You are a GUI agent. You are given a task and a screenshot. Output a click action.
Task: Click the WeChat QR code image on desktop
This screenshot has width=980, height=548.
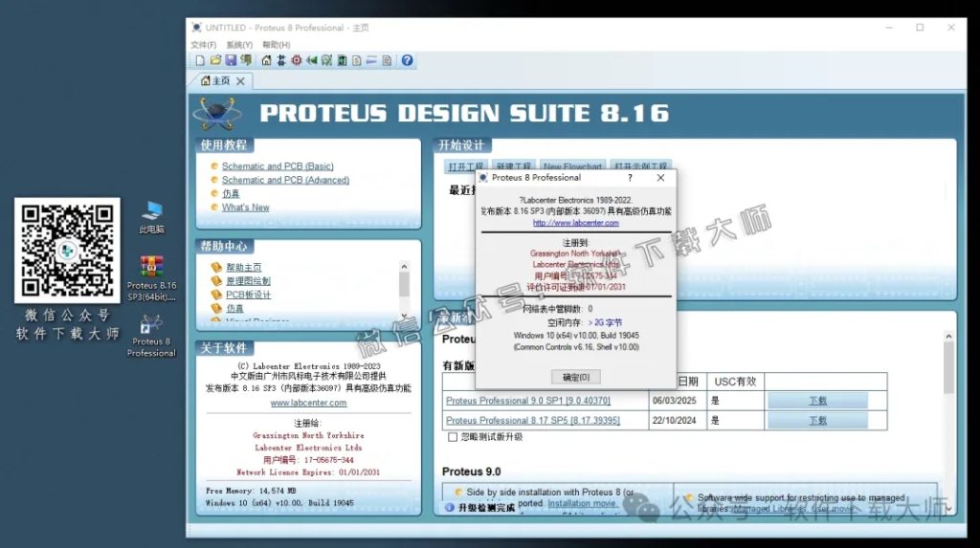coord(68,251)
